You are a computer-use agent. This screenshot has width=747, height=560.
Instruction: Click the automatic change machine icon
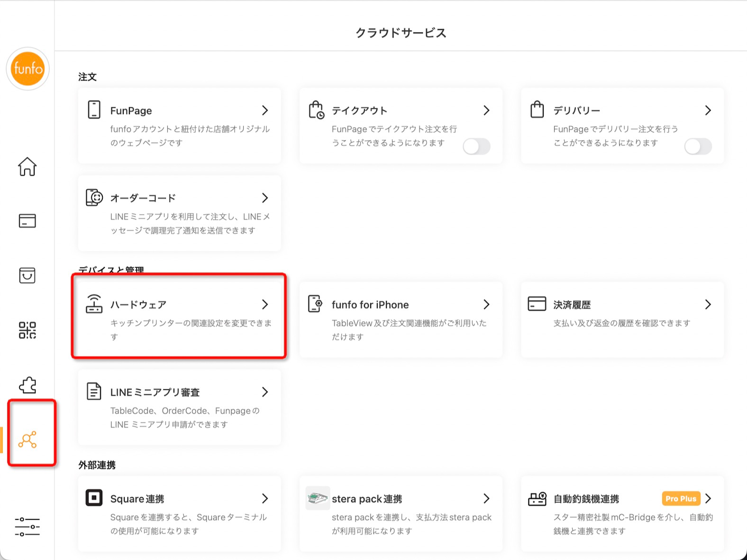click(x=537, y=498)
